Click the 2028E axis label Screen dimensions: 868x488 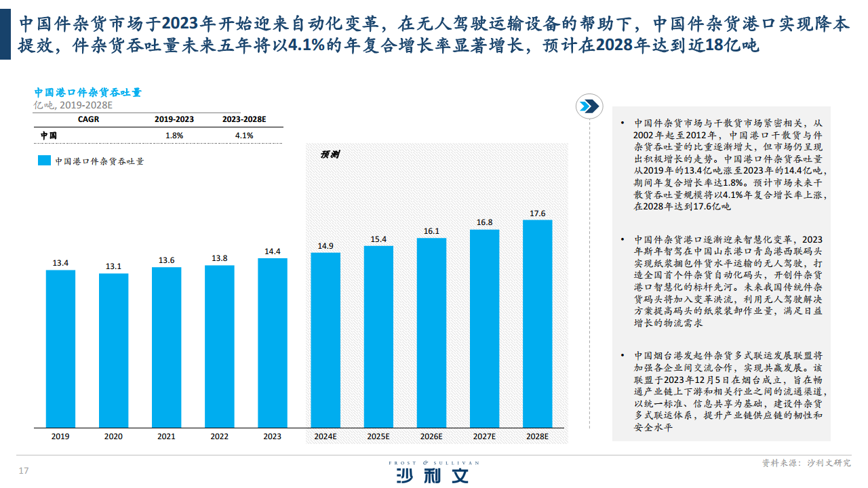(x=537, y=436)
